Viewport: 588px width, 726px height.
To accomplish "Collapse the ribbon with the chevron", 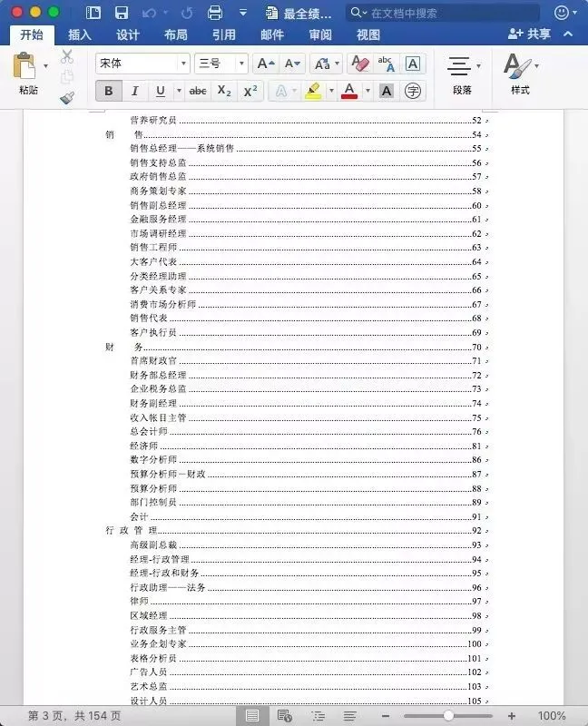I will (568, 34).
